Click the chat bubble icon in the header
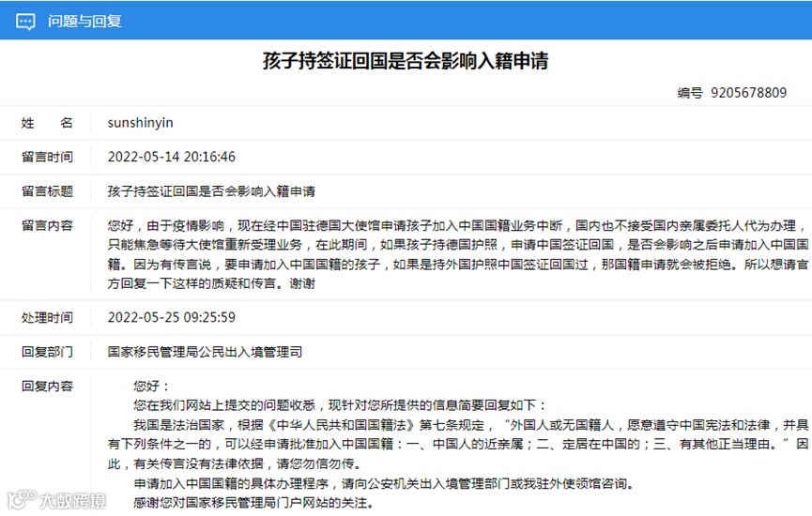Viewport: 812px width, 516px height. [25, 22]
